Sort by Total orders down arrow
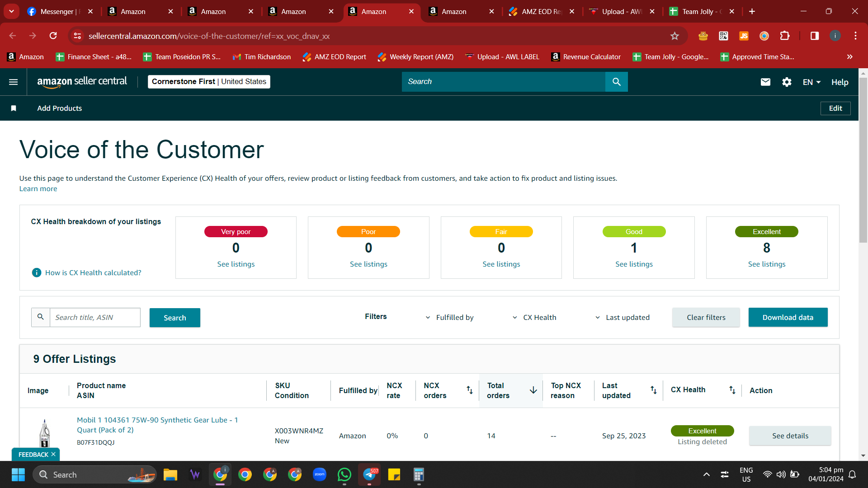This screenshot has width=868, height=488. click(533, 390)
